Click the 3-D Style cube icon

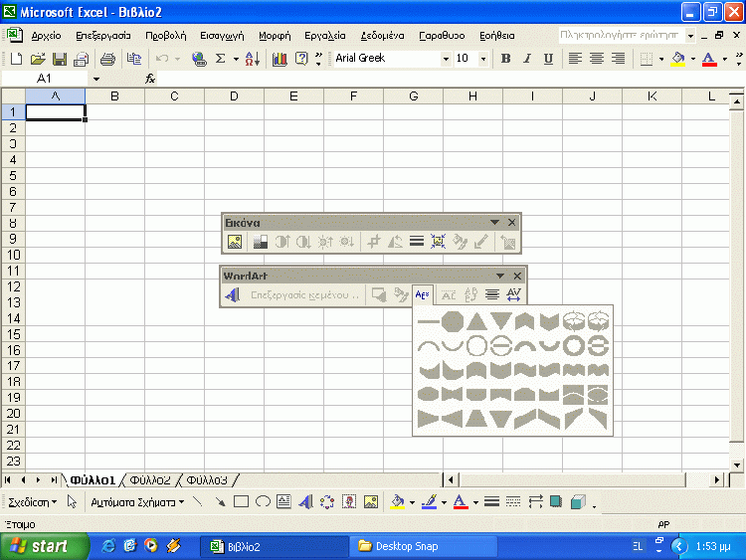click(x=578, y=501)
